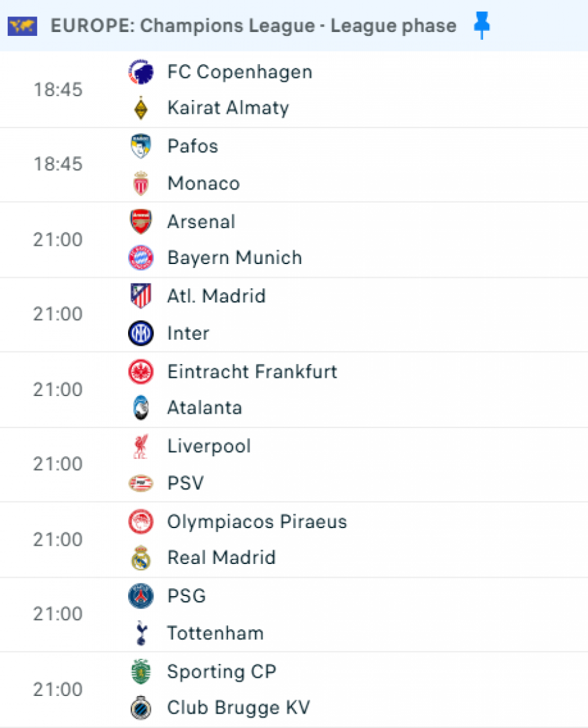Click the Real Madrid club crest
The image size is (588, 728).
click(140, 558)
